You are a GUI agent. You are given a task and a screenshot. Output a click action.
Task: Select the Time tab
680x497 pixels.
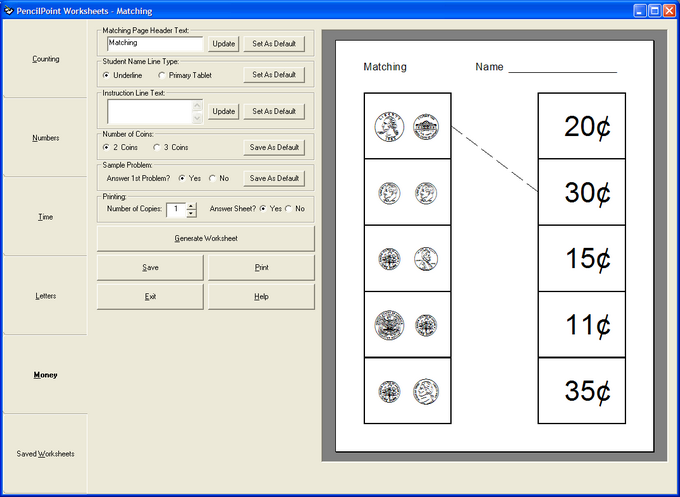(x=45, y=216)
